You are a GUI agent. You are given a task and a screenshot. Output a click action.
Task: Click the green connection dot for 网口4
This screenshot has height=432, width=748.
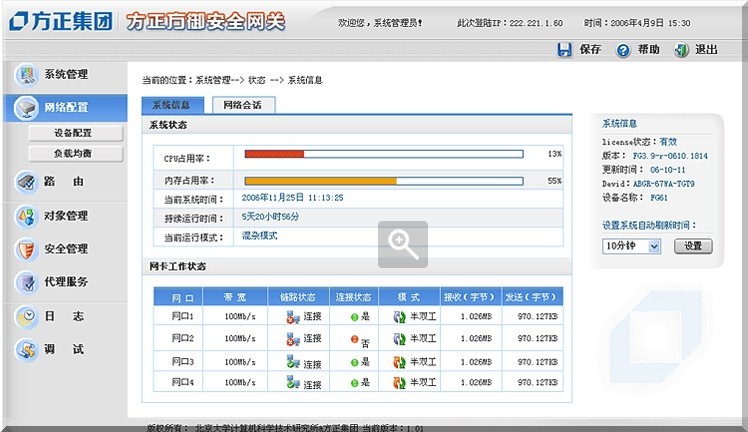click(354, 383)
